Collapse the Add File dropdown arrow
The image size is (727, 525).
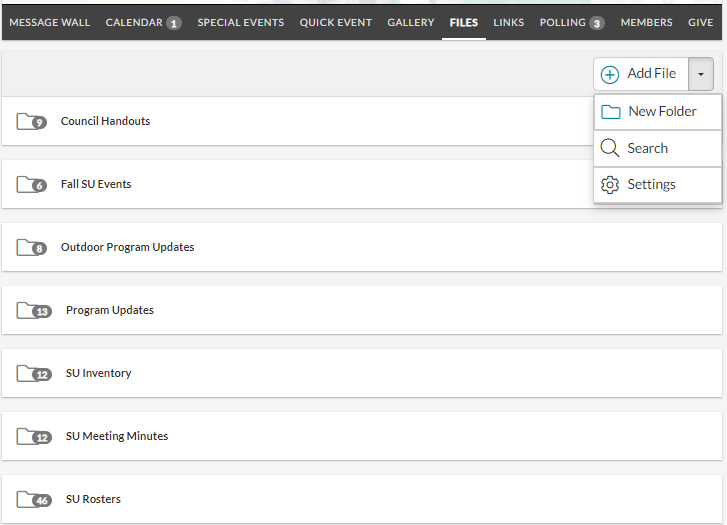coord(701,74)
